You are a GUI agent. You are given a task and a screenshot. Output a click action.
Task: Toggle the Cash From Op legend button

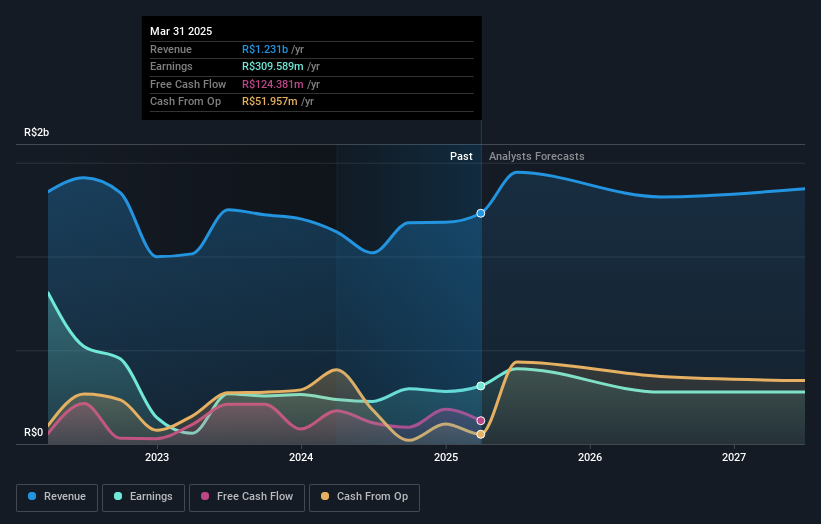coord(364,497)
